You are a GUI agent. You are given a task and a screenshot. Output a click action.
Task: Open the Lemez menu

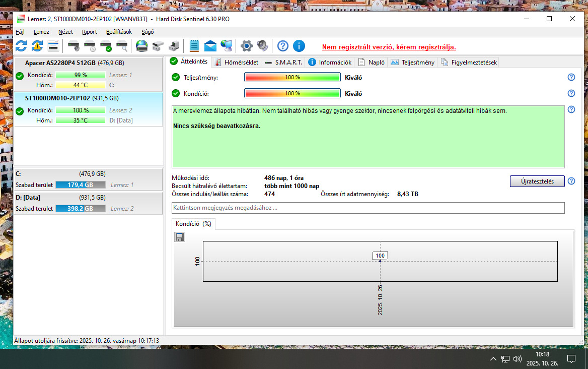click(41, 32)
